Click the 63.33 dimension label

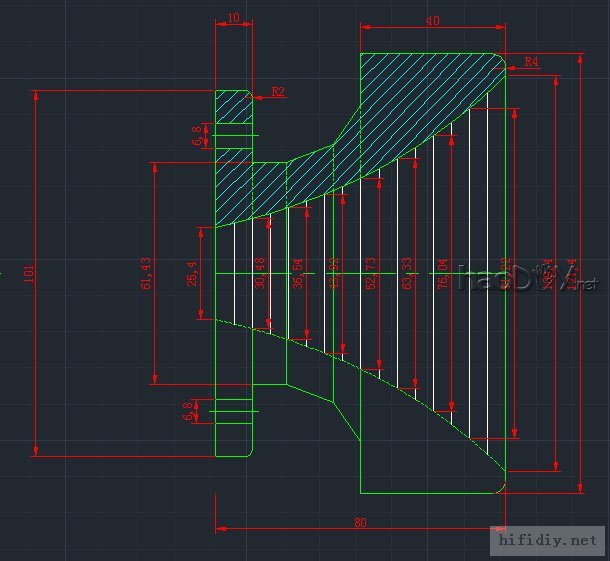(407, 273)
